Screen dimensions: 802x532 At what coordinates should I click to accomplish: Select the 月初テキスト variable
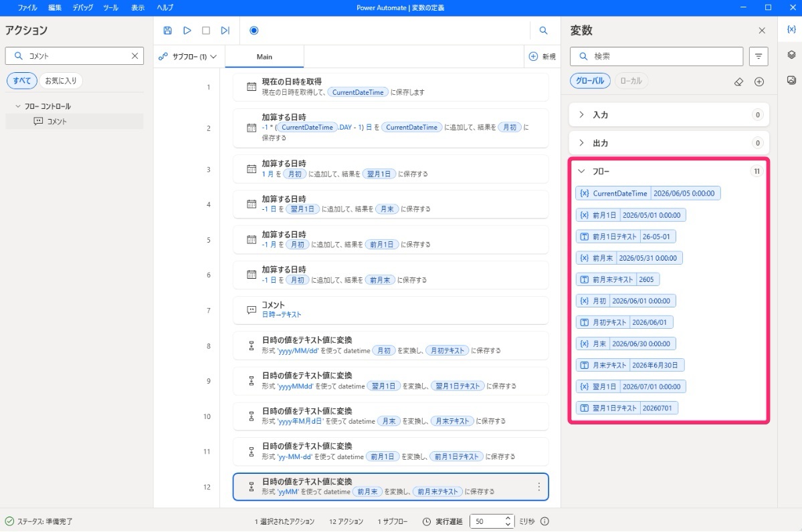[x=624, y=322]
